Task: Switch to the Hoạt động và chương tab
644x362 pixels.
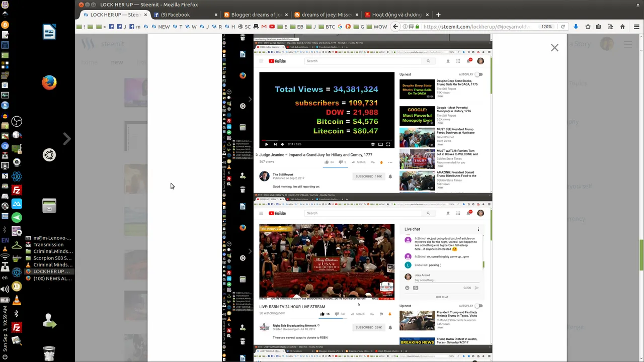Action: pos(396,15)
